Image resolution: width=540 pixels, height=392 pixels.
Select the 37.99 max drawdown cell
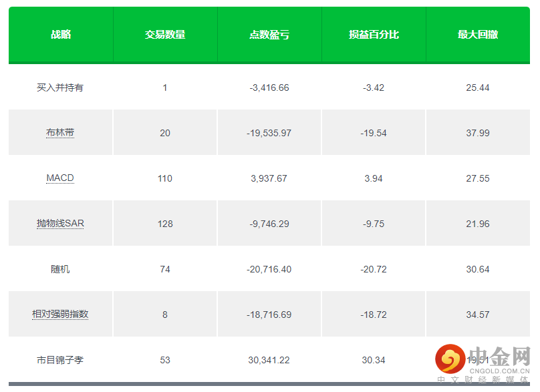(478, 133)
